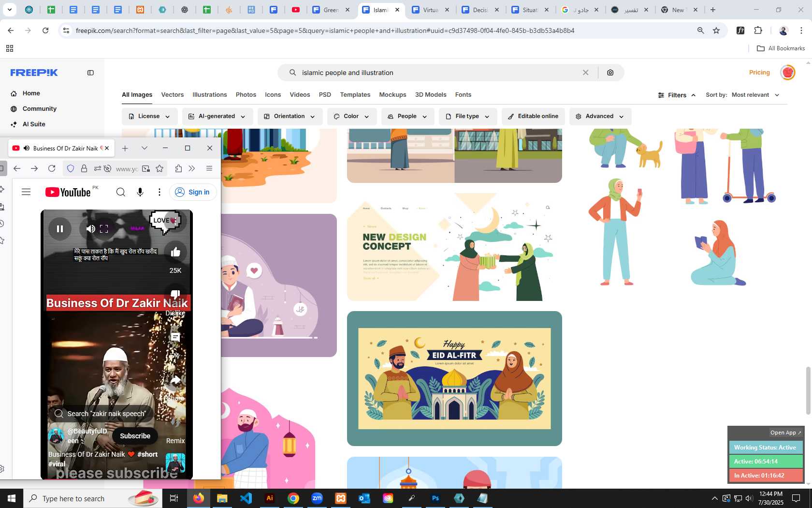Screen dimensions: 812x508
Task: Sign in to YouTube
Action: (x=193, y=192)
